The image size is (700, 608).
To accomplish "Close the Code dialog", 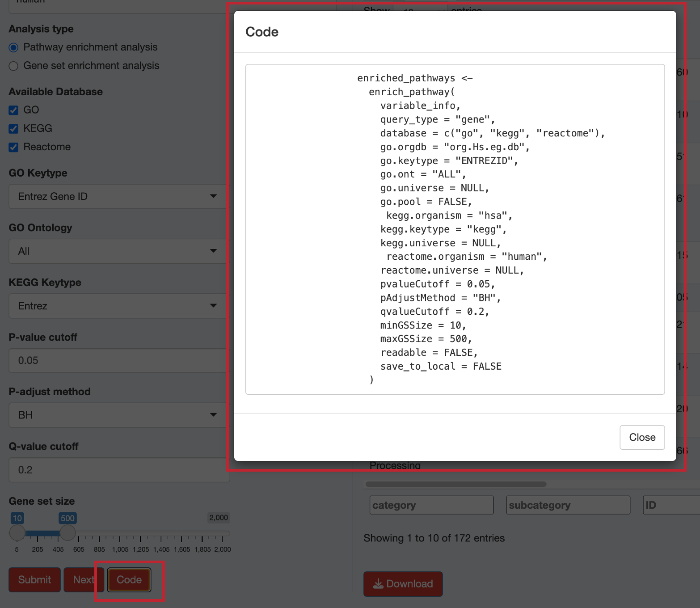I will (642, 437).
